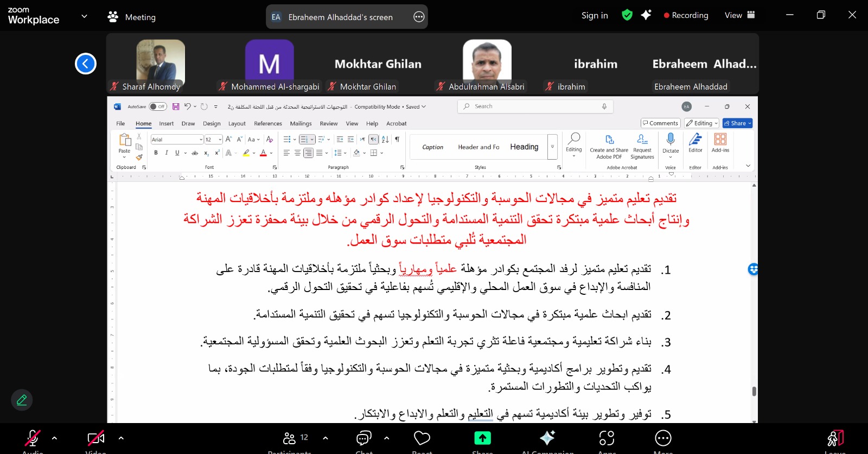Go back with the blue arrow

pyautogui.click(x=86, y=64)
